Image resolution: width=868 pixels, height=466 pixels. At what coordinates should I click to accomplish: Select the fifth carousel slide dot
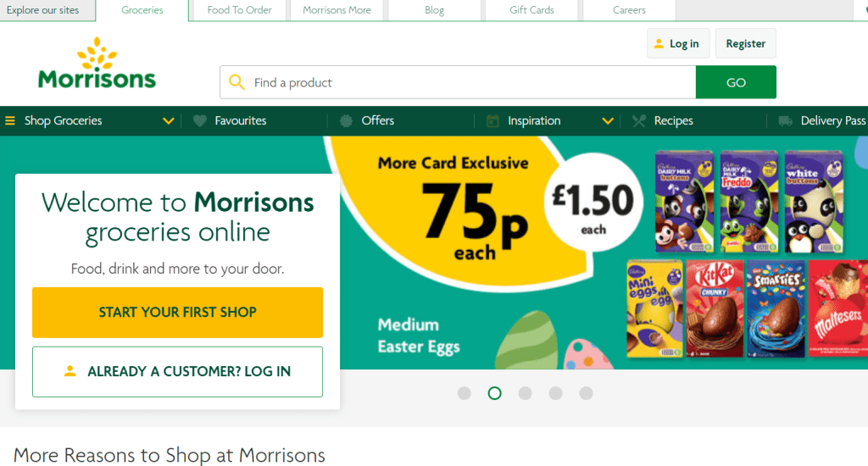tap(586, 393)
